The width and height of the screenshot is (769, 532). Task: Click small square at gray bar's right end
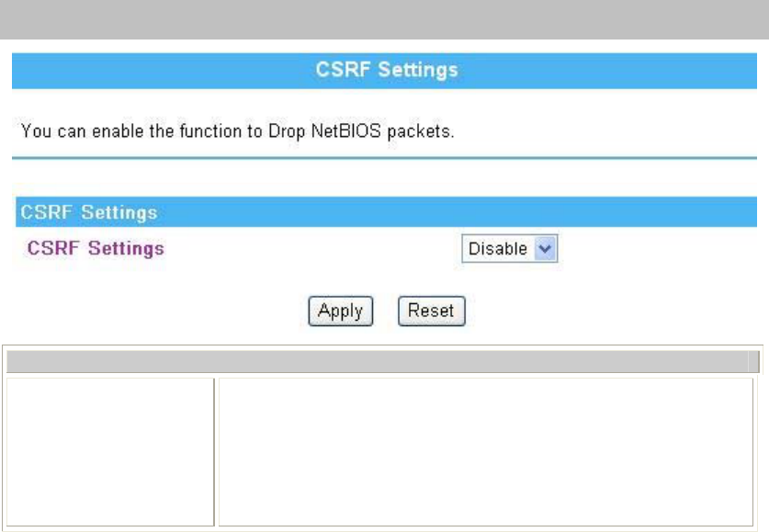point(754,362)
